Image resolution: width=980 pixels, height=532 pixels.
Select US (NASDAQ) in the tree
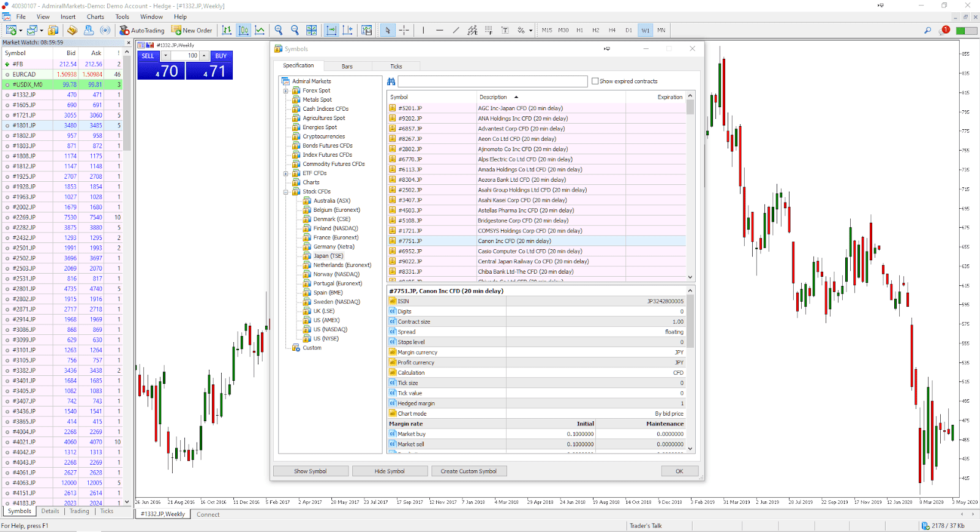click(x=330, y=329)
